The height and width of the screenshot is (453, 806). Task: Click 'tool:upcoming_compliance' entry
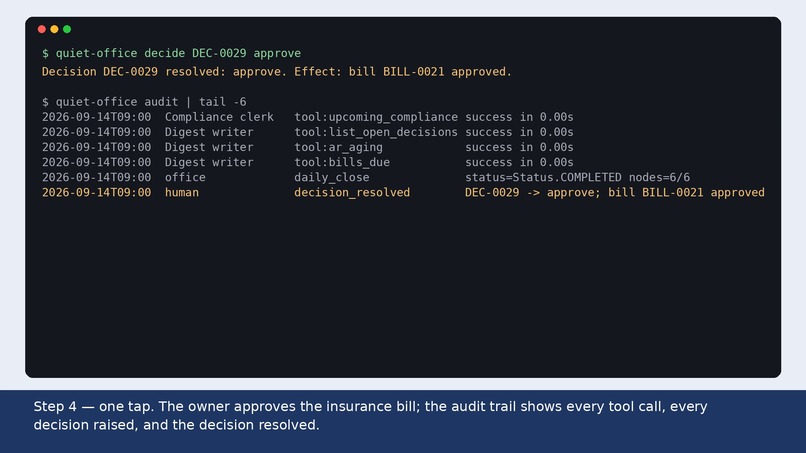tap(376, 117)
